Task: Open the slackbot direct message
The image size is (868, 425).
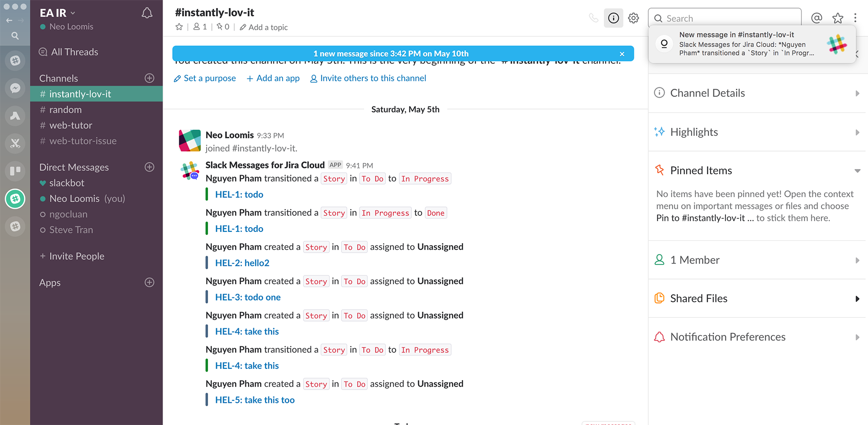Action: 96,183
